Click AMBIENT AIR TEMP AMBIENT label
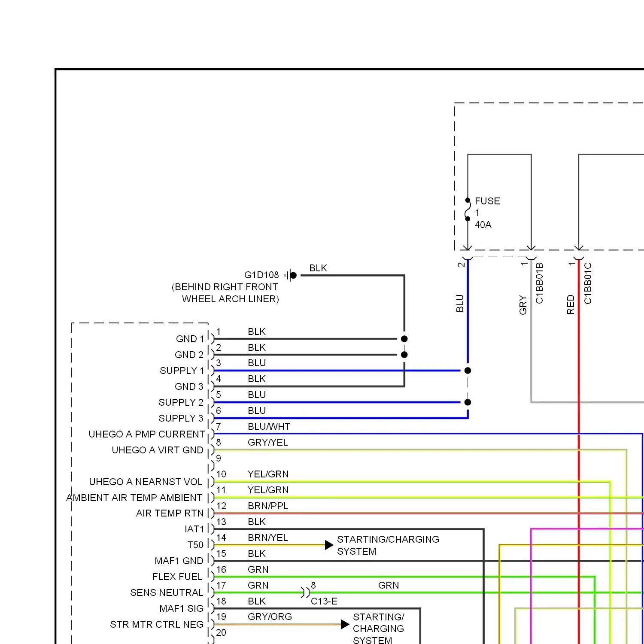 coord(134,498)
